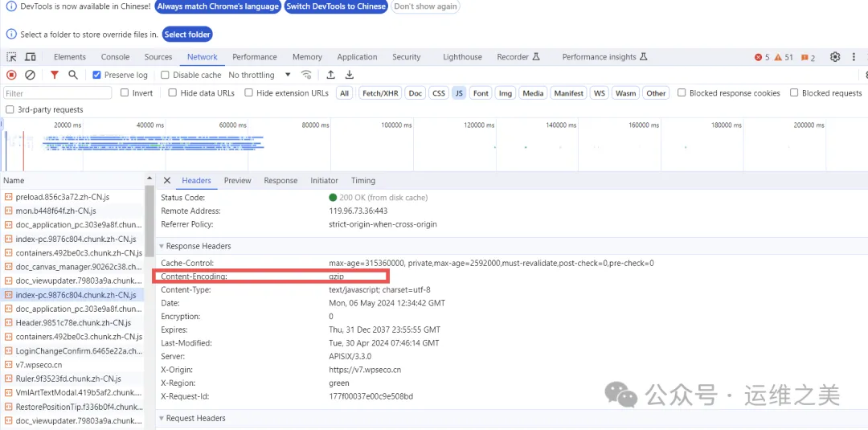Image resolution: width=868 pixels, height=430 pixels.
Task: Enable the Disable cache checkbox
Action: click(166, 75)
